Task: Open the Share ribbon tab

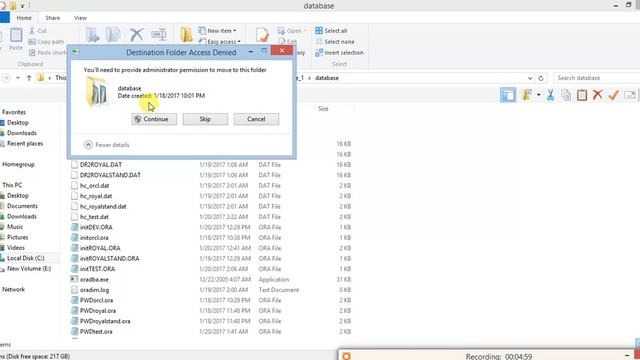Action: (x=53, y=18)
